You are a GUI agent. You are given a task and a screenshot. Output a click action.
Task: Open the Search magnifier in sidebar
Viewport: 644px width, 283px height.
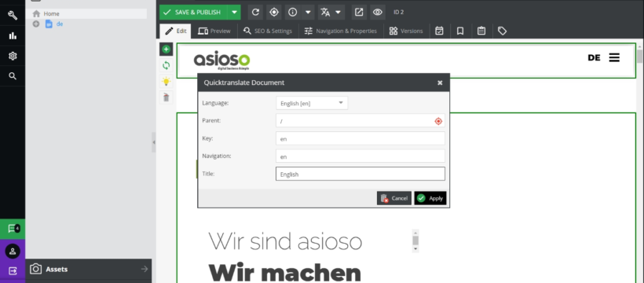click(13, 76)
